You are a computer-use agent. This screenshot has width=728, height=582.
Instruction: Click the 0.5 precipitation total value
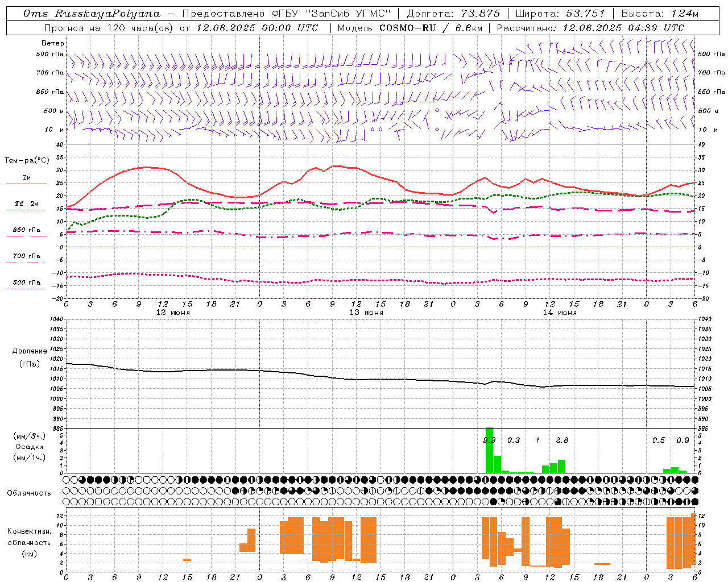point(659,440)
